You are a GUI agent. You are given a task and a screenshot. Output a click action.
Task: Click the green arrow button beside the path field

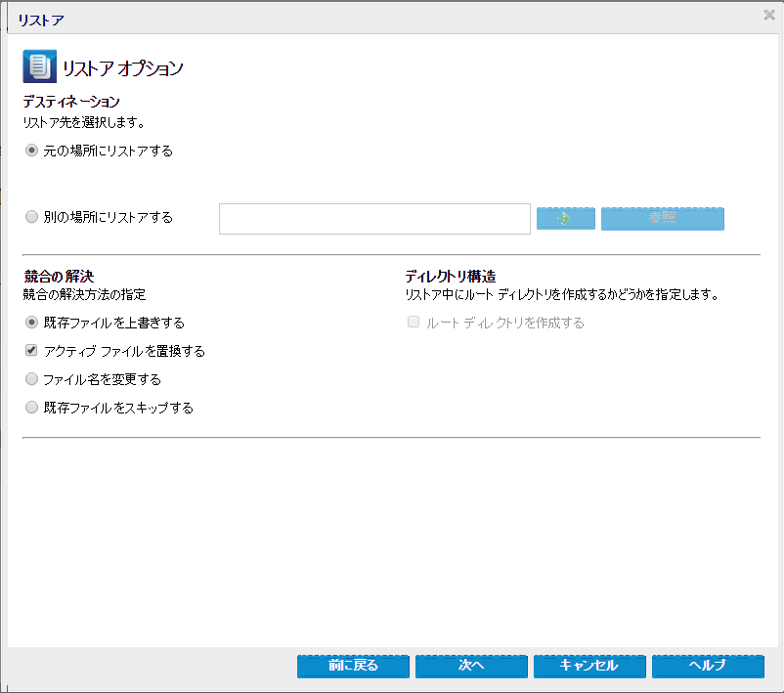coord(565,219)
